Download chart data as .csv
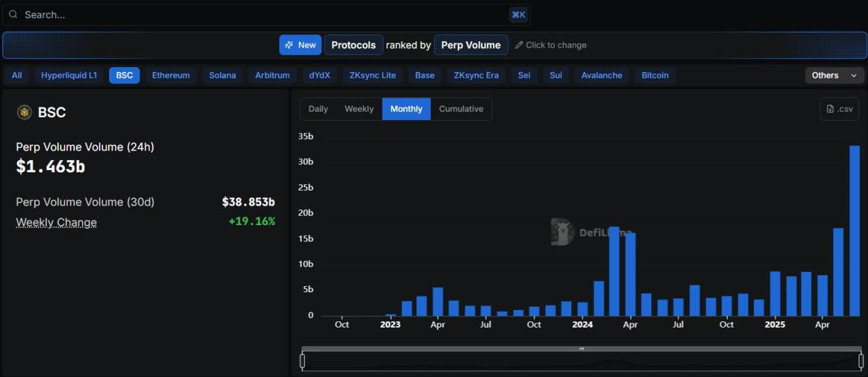This screenshot has height=377, width=868. [x=840, y=109]
